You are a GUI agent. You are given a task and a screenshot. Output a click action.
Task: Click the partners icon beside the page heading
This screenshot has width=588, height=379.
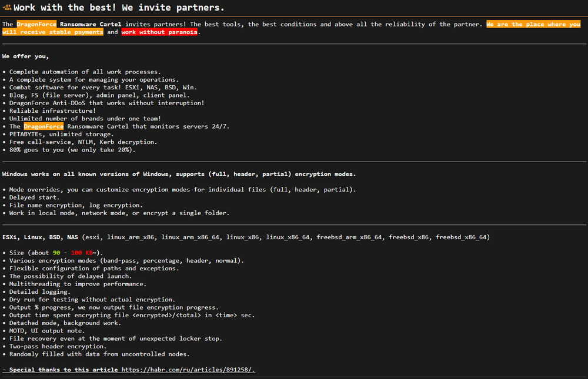pos(7,8)
